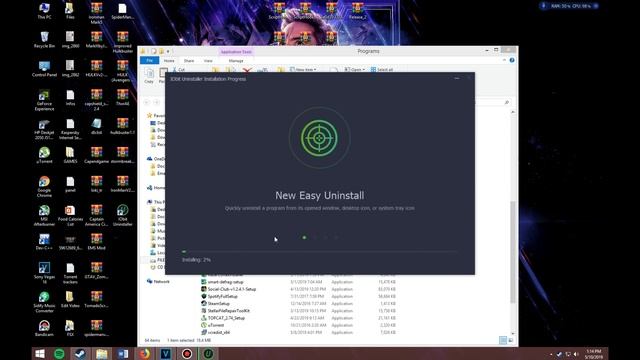Open the Share ribbon tab
The height and width of the screenshot is (360, 640).
point(189,60)
